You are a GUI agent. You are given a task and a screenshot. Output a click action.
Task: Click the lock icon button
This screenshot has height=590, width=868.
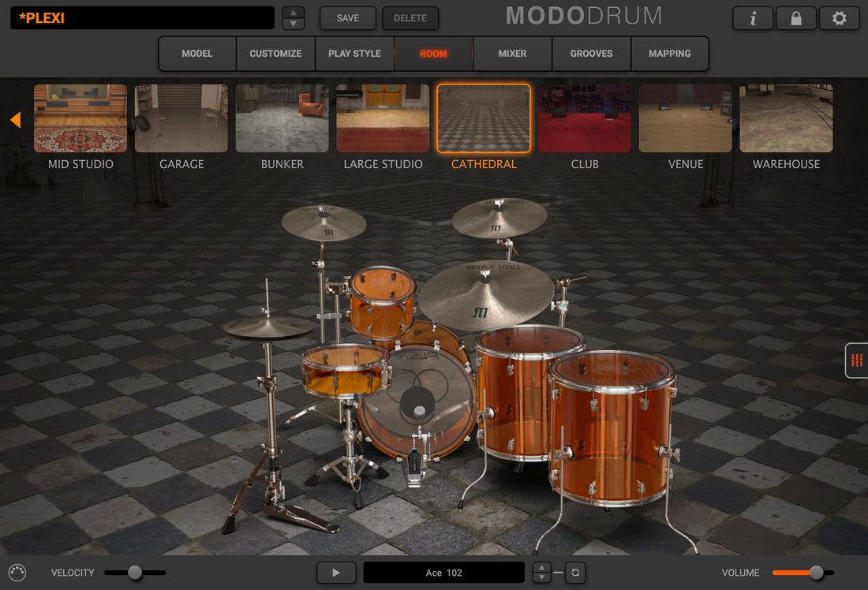796,18
